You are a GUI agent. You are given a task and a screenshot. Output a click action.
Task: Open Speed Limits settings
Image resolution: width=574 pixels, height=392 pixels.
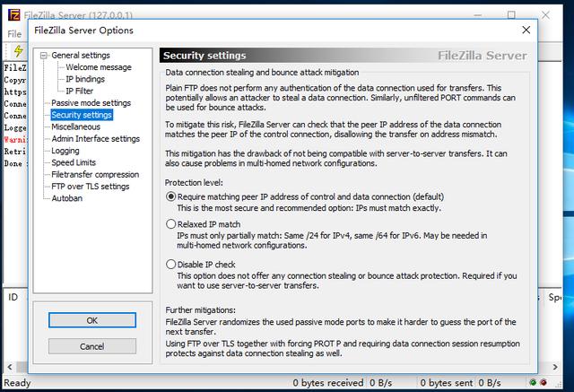tap(74, 162)
